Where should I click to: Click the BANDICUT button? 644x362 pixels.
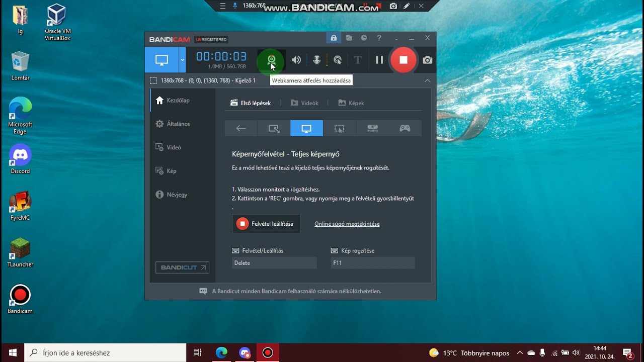tap(182, 267)
